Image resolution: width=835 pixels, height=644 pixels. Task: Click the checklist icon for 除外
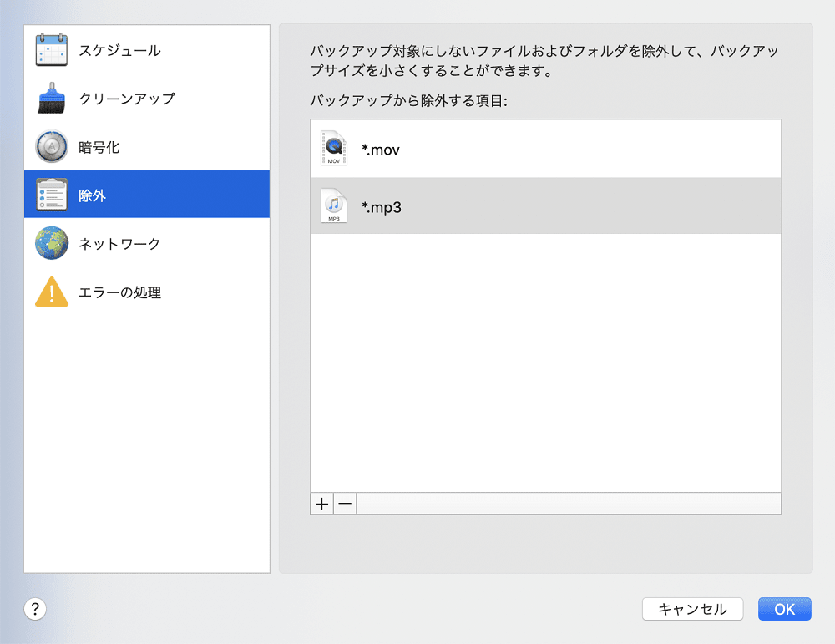pyautogui.click(x=52, y=195)
